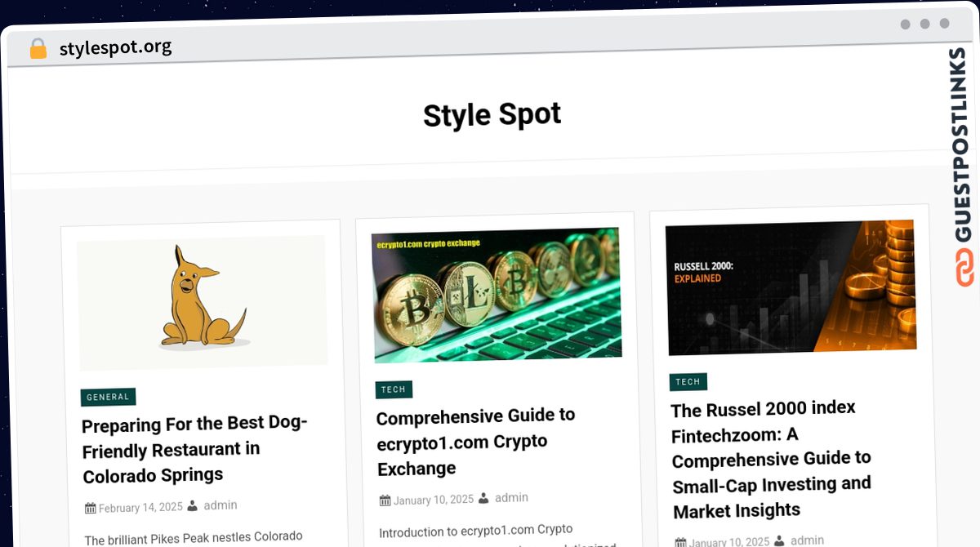
Task: Open the Style Spot site title
Action: coord(492,115)
